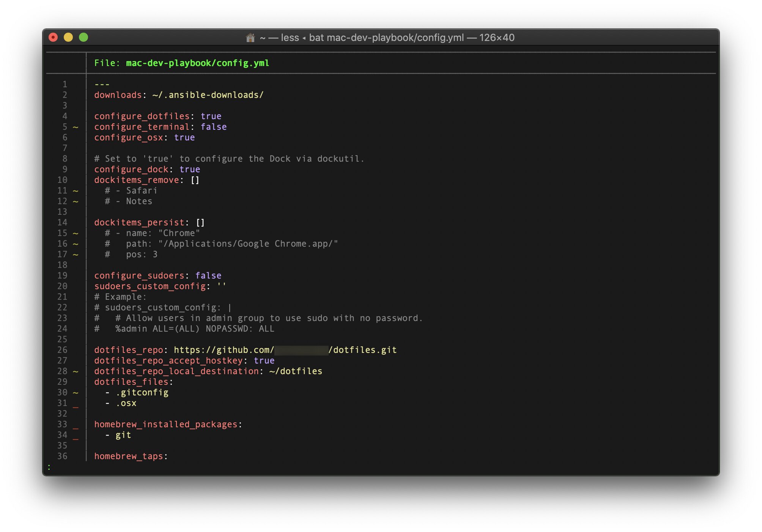Select the 'downloads' key on line 2
The width and height of the screenshot is (762, 532).
(118, 95)
